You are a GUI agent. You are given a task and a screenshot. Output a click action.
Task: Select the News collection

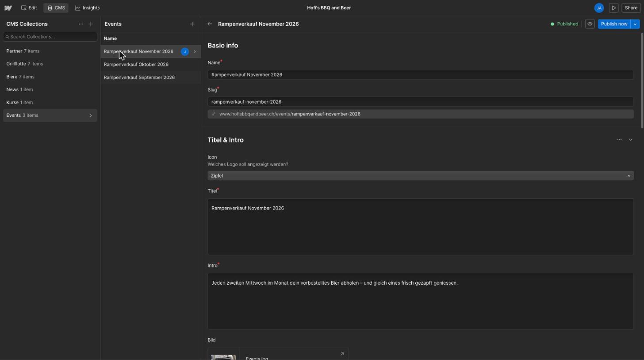[x=50, y=90]
